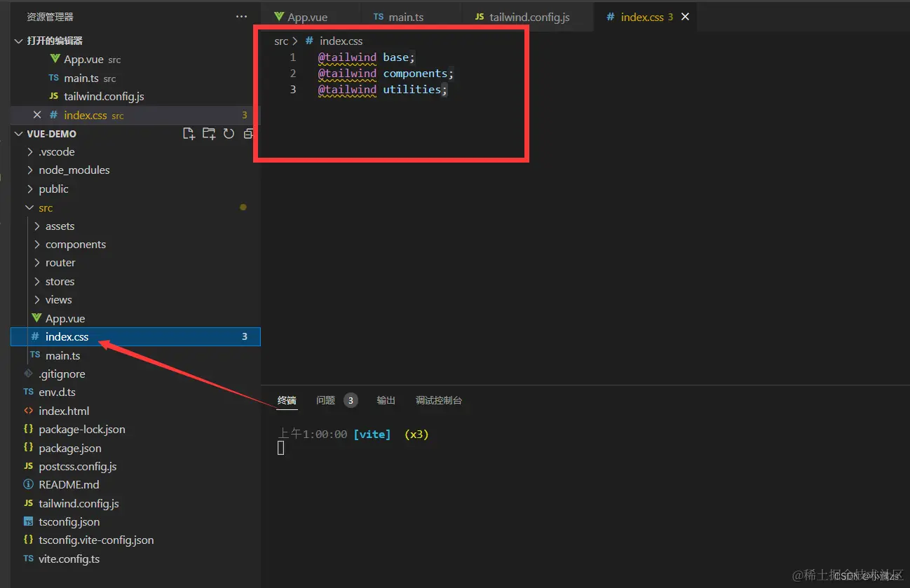Click hash icon of index.css tab
This screenshot has width=910, height=588.
coord(610,16)
